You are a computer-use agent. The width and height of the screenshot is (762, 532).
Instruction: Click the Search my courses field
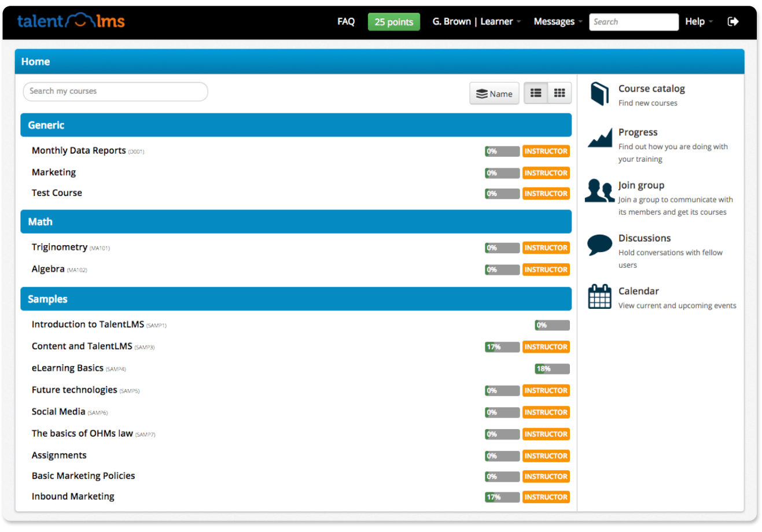pyautogui.click(x=115, y=91)
